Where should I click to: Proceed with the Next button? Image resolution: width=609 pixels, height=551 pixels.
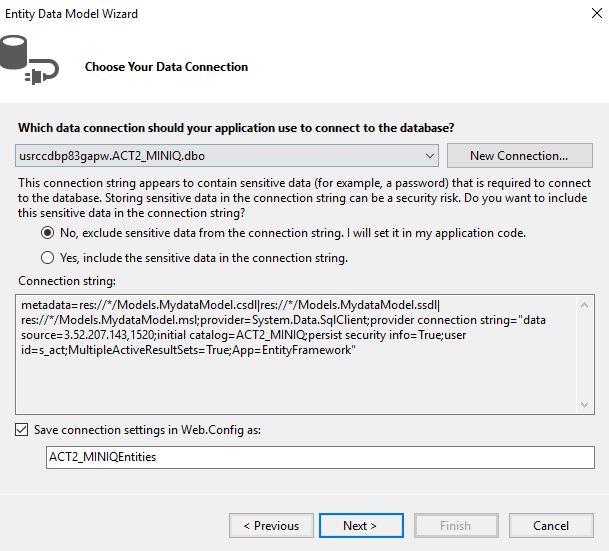tap(359, 525)
